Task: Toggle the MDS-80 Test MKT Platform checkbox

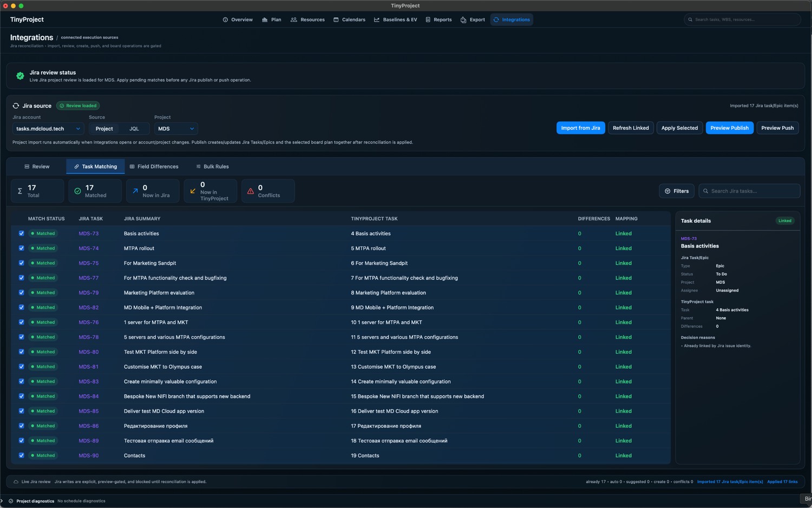Action: coord(22,352)
